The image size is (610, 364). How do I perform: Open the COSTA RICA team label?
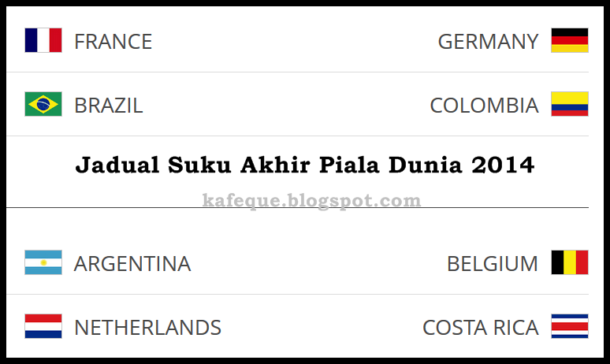[x=481, y=328]
